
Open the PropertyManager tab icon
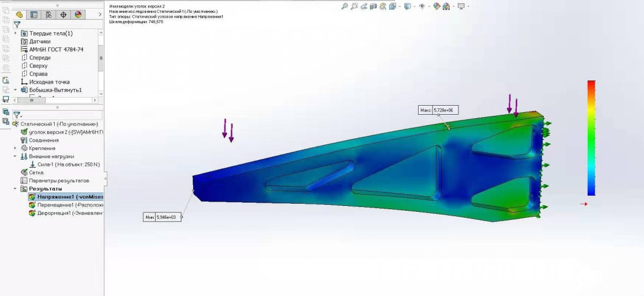(34, 15)
